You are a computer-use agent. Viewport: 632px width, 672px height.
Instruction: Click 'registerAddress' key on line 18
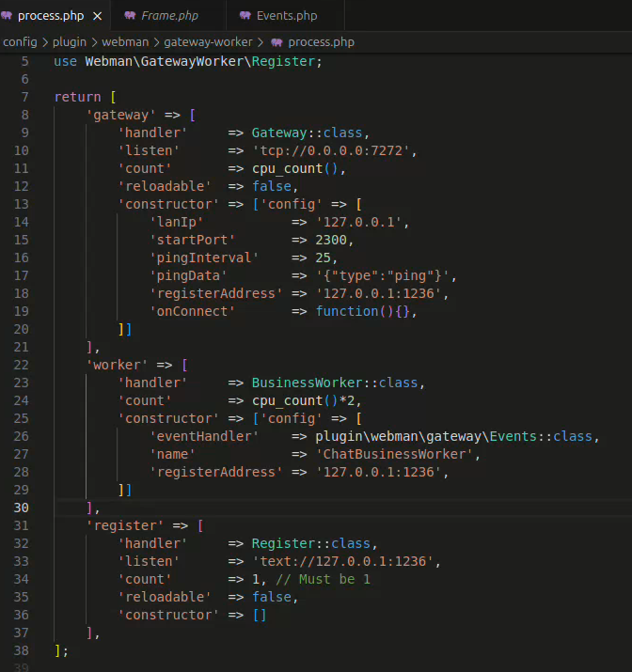click(215, 293)
